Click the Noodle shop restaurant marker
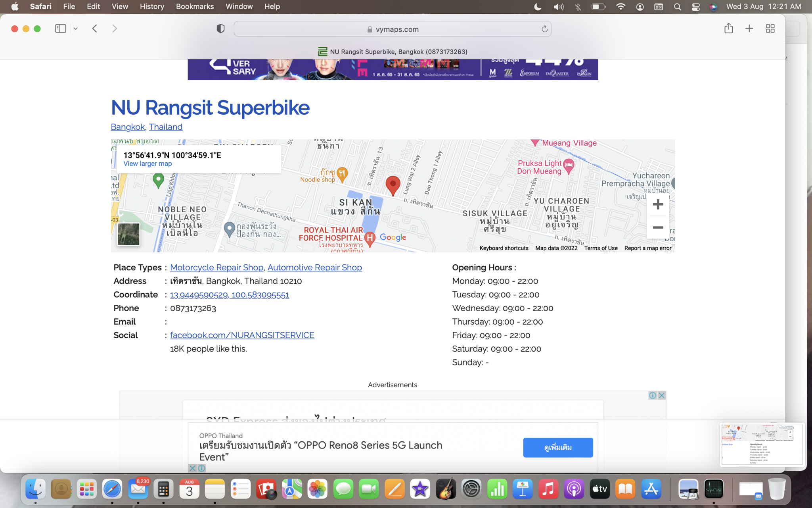 pyautogui.click(x=342, y=174)
